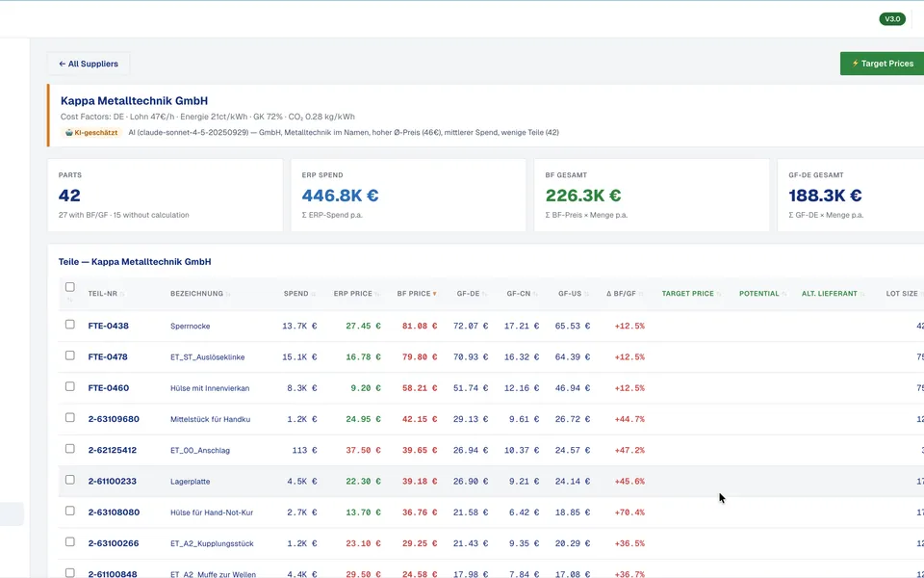Click ERP PRICE column sort icon
Screen dimensions: 924x578
click(x=377, y=294)
